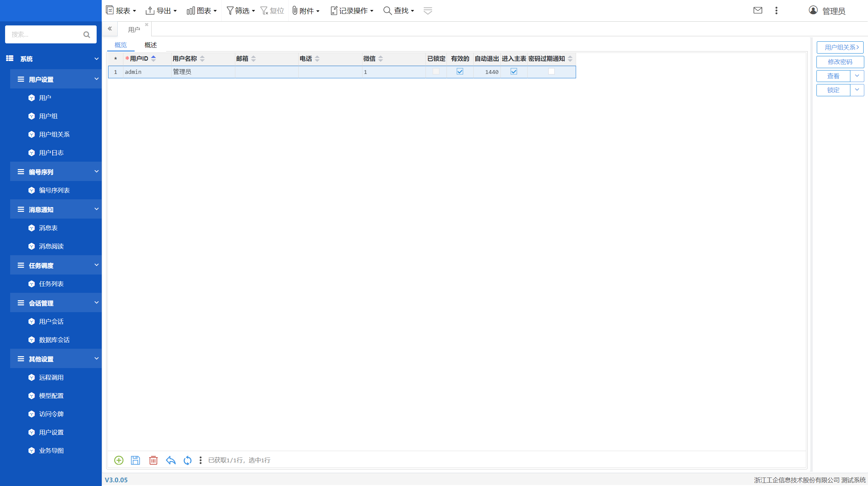This screenshot has width=868, height=486.
Task: Click the 用户组关系 button
Action: tap(840, 47)
